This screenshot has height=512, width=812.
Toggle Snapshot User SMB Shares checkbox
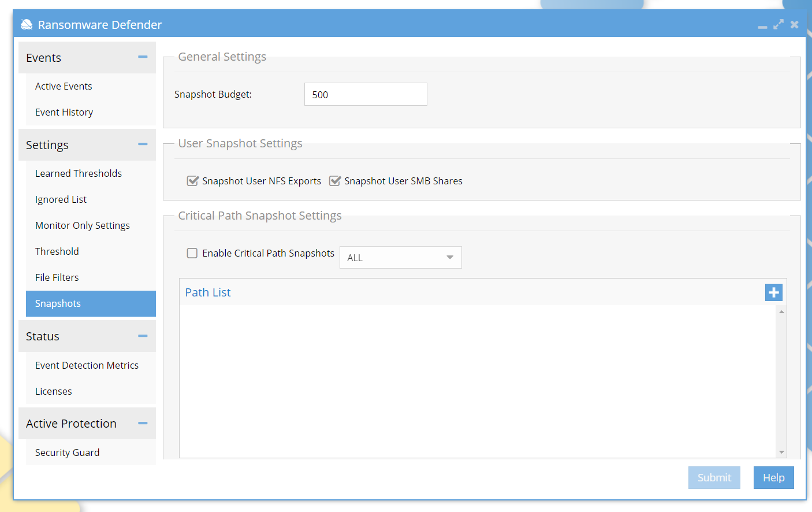point(335,181)
